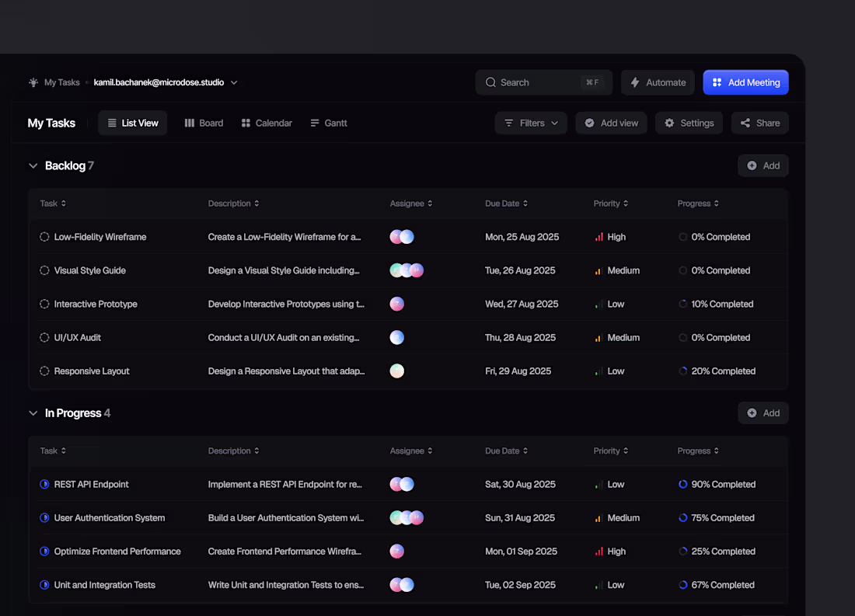Open the Filters dropdown
Screen dimensions: 855x616
click(x=531, y=123)
